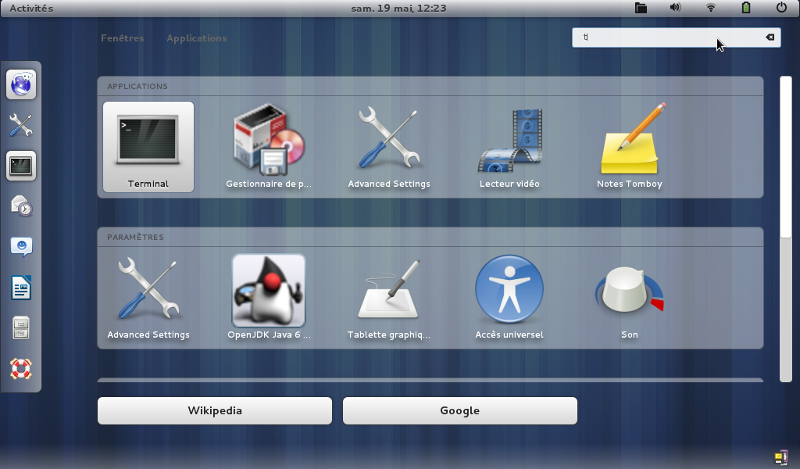Open Accès universel accessibility settings

click(510, 297)
